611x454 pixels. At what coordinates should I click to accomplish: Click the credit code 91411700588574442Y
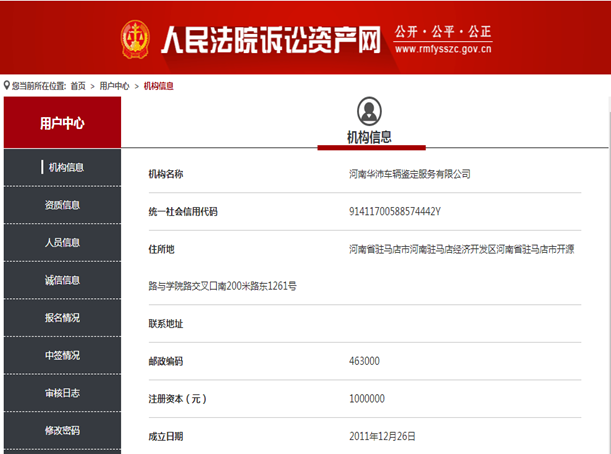tap(395, 212)
